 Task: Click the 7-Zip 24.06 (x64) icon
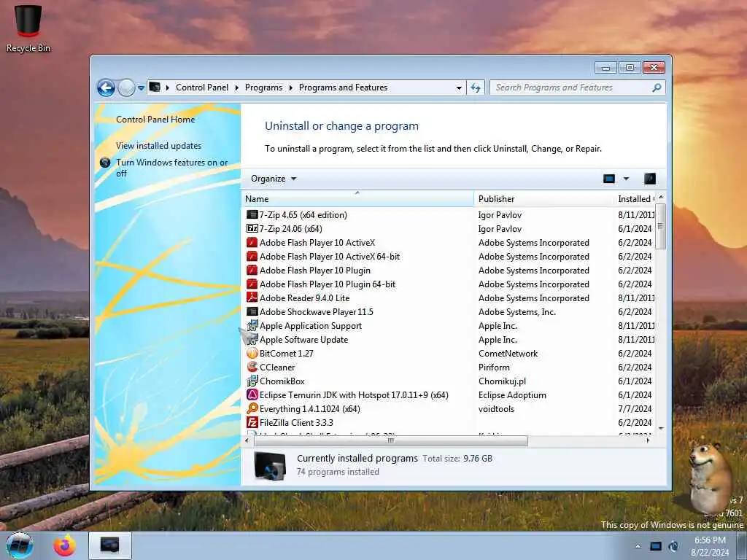click(252, 228)
